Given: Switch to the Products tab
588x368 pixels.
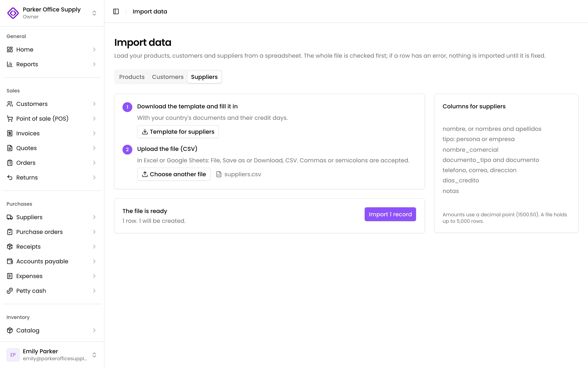Looking at the screenshot, I should [x=132, y=77].
